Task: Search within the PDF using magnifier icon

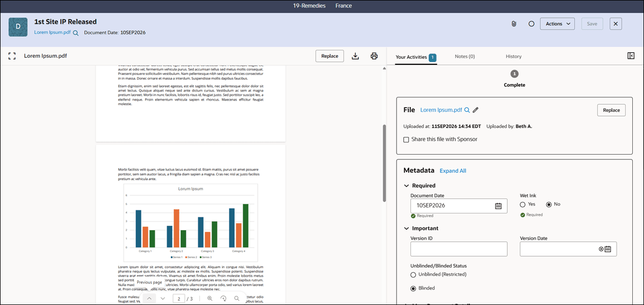Action: coord(237,299)
